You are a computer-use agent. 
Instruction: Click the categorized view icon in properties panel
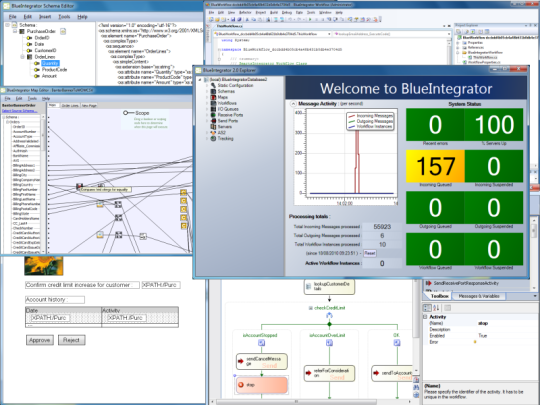coord(427,308)
